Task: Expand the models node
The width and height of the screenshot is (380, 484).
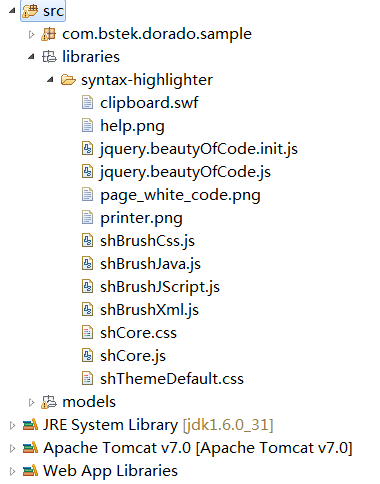Action: click(31, 402)
